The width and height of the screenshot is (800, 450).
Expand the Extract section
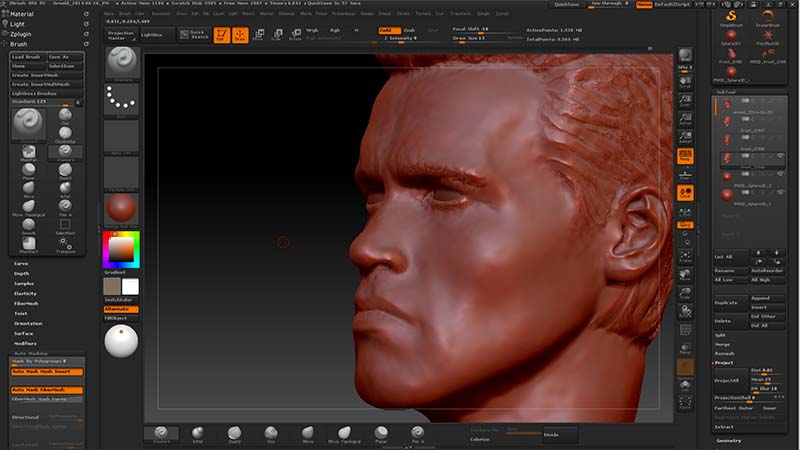[723, 427]
